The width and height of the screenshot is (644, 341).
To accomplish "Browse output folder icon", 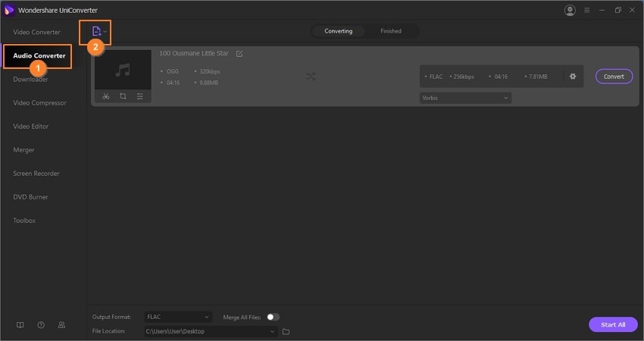I will [x=286, y=332].
